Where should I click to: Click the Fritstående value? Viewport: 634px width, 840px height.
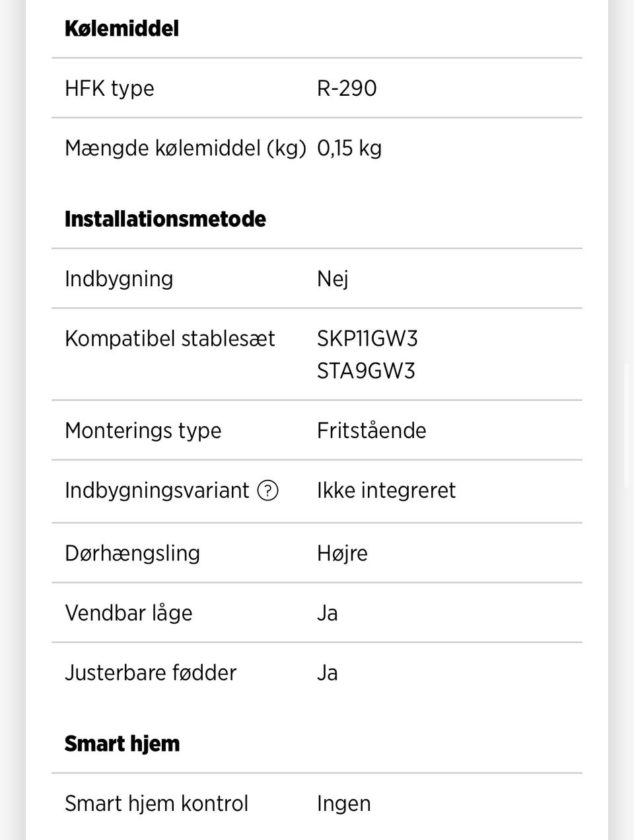point(371,430)
